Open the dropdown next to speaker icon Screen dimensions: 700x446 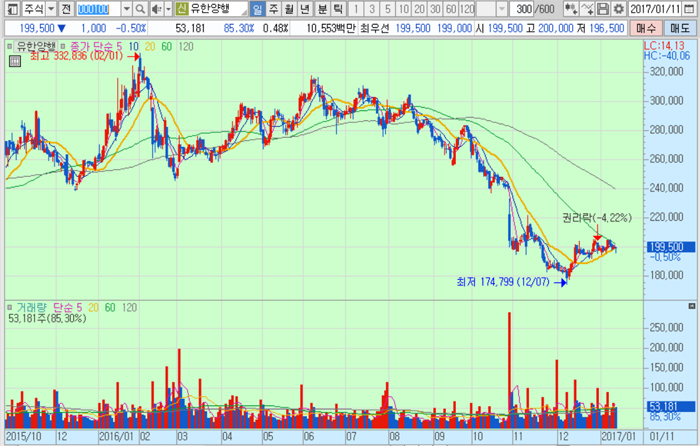(166, 9)
